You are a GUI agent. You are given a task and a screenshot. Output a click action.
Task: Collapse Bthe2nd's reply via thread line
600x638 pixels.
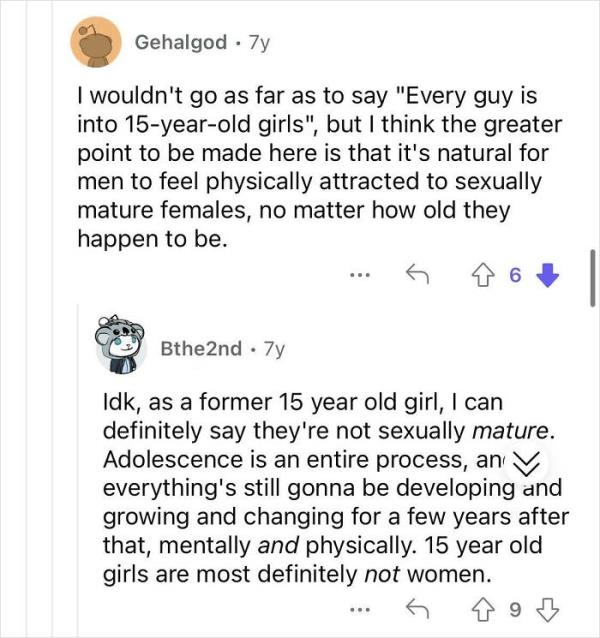(78, 470)
